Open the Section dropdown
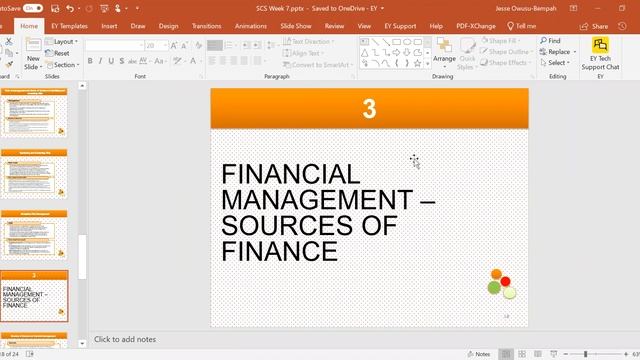 pos(62,64)
